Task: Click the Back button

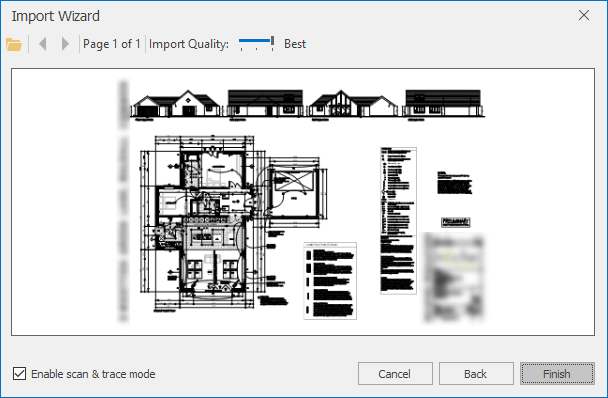Action: [476, 374]
